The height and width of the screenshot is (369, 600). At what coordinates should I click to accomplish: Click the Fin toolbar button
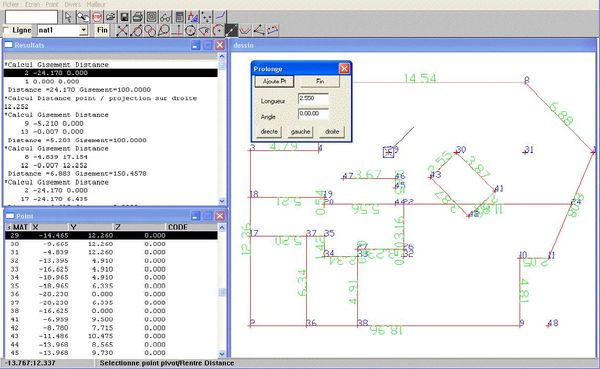click(x=102, y=30)
